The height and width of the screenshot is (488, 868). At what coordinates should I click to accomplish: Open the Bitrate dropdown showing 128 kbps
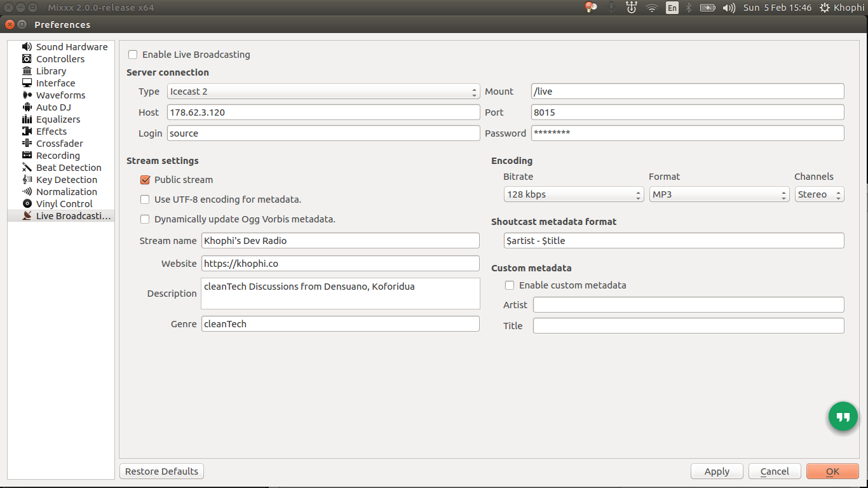(x=573, y=194)
